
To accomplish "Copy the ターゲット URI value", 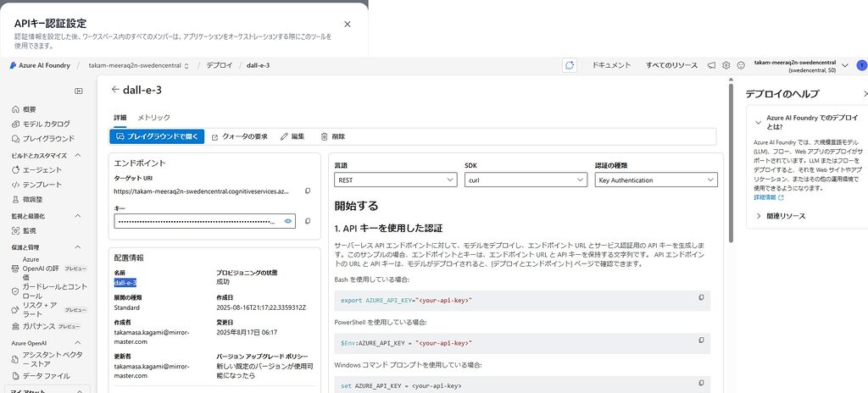I will point(308,191).
